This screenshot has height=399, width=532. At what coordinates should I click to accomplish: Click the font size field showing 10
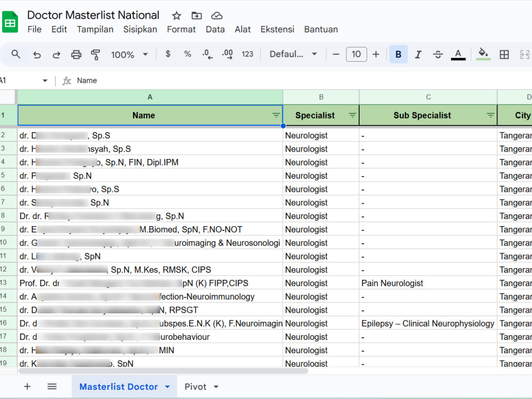[x=356, y=54]
